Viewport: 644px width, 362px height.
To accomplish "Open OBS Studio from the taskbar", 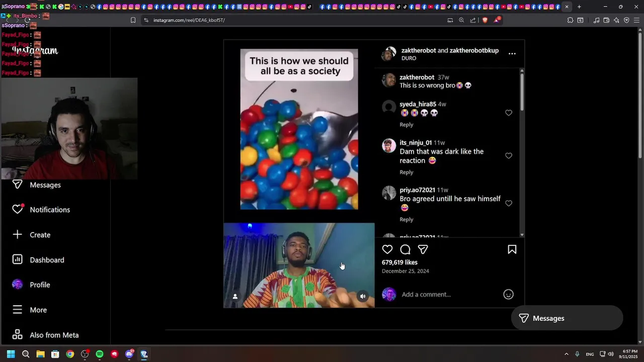I will (85, 354).
